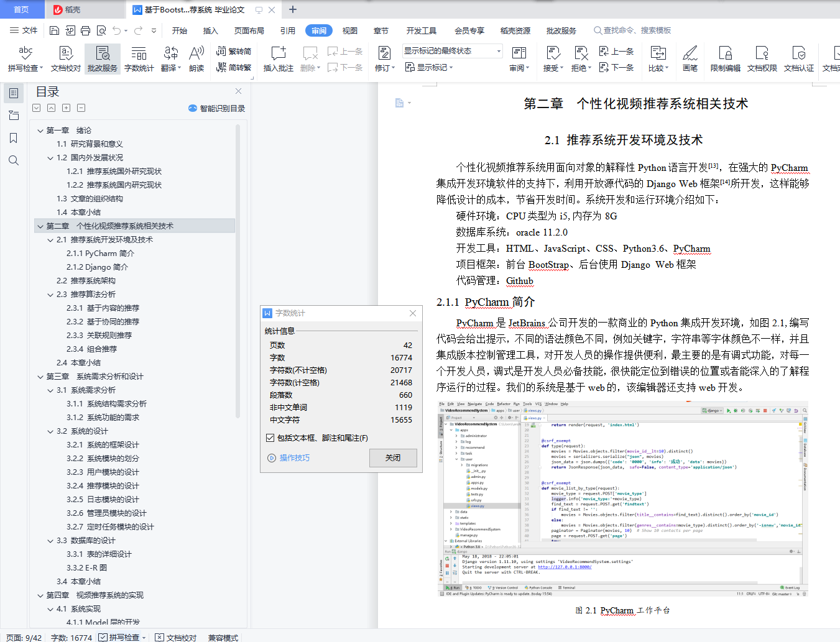Convert text with 繁转简
The width and height of the screenshot is (840, 642).
(234, 52)
